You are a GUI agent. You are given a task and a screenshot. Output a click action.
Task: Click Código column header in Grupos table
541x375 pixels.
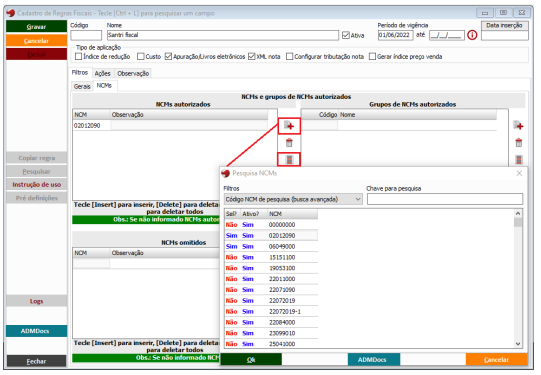click(319, 115)
